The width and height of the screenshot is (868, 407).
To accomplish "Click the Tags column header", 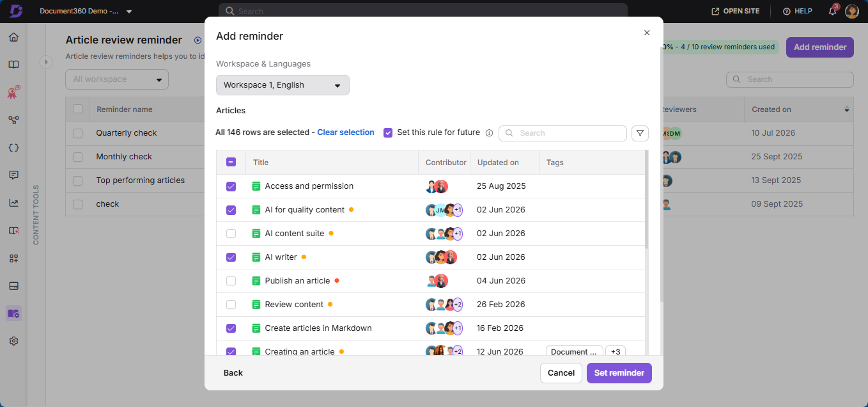I will [555, 163].
